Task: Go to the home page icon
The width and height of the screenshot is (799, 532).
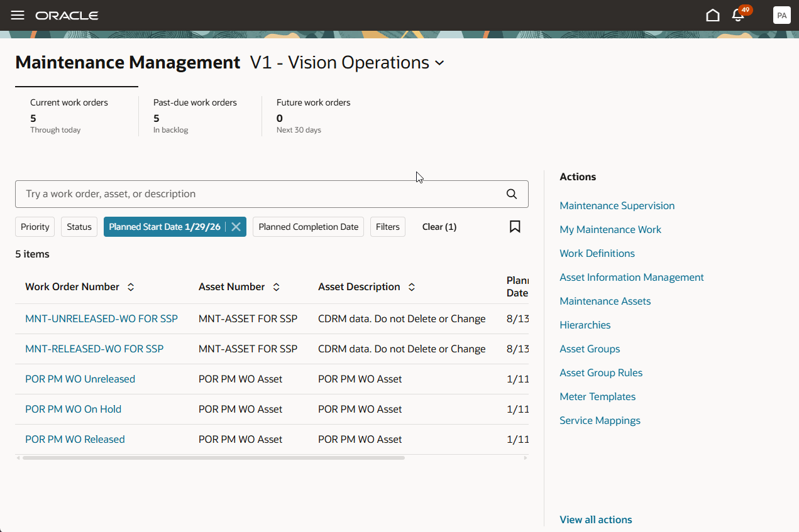Action: pos(713,14)
